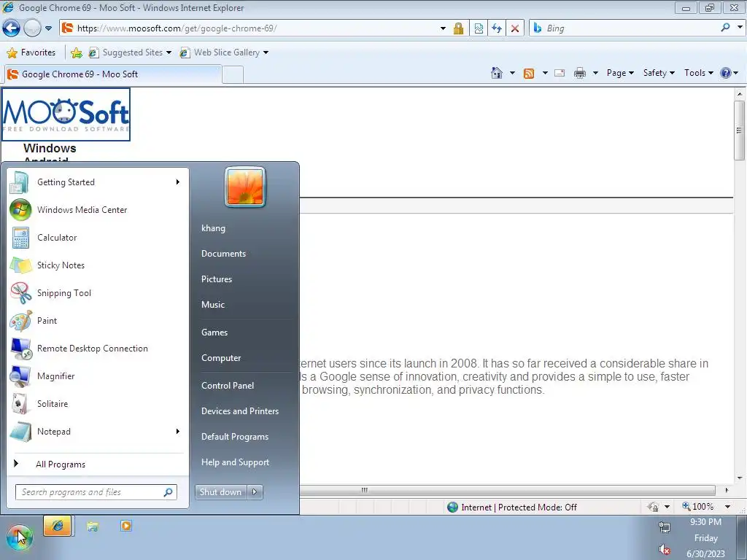Open Windows Media Player taskbar icon
The height and width of the screenshot is (560, 747).
pyautogui.click(x=125, y=526)
